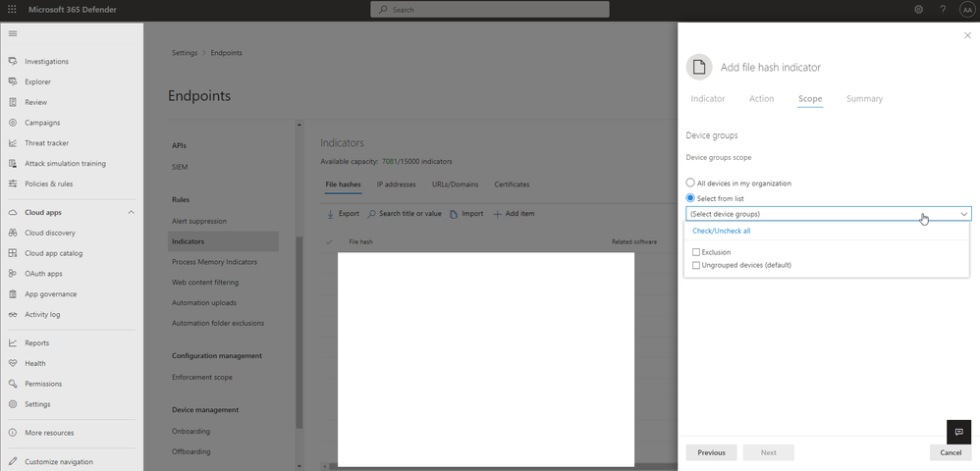Switch to Certificates tab
This screenshot has width=980, height=471.
click(x=512, y=184)
